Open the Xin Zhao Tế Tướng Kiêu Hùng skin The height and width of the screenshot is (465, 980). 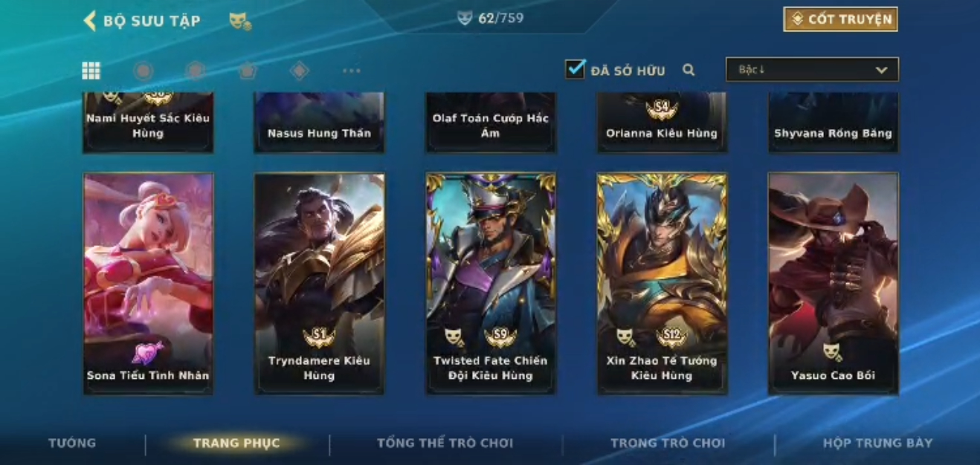coord(662,284)
